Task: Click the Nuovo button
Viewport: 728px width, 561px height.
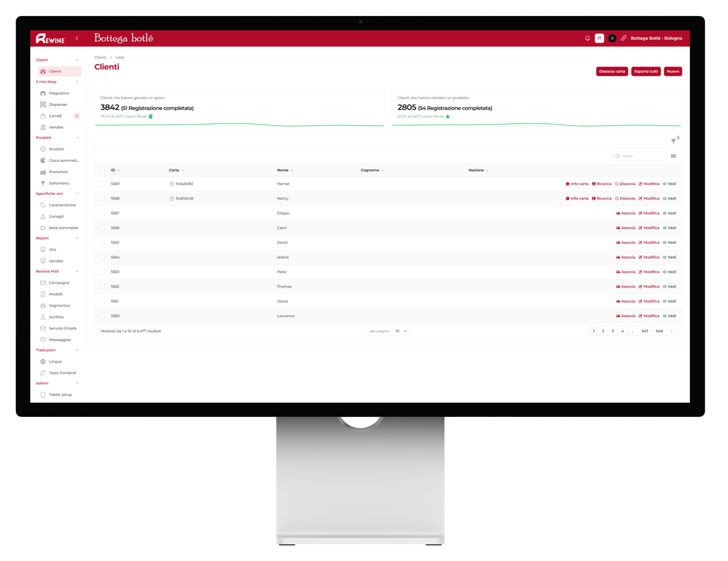Action: point(673,71)
